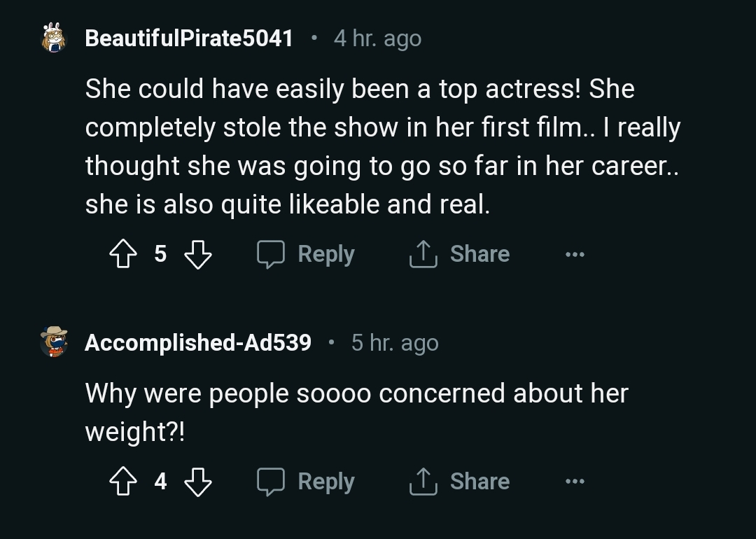Image resolution: width=756 pixels, height=539 pixels.
Task: Click the 5 hr. ago timestamp
Action: click(394, 342)
